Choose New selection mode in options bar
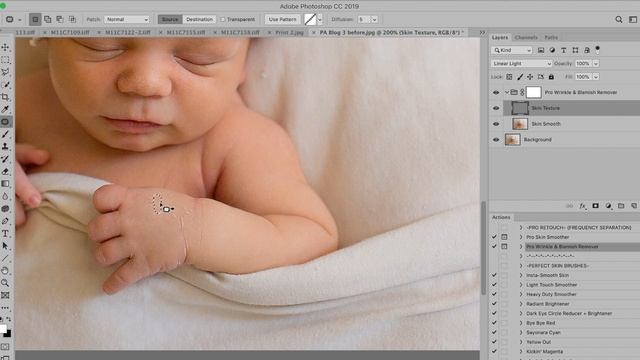The image size is (640, 360). point(35,19)
